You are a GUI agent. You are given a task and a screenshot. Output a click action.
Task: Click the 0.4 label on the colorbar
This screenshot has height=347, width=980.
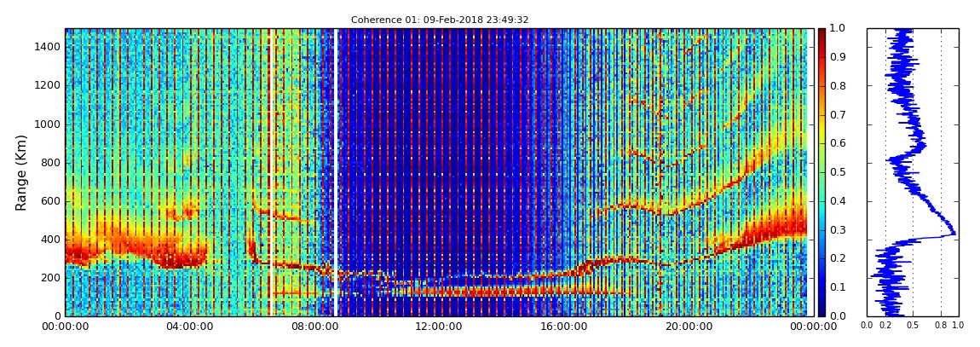click(837, 201)
